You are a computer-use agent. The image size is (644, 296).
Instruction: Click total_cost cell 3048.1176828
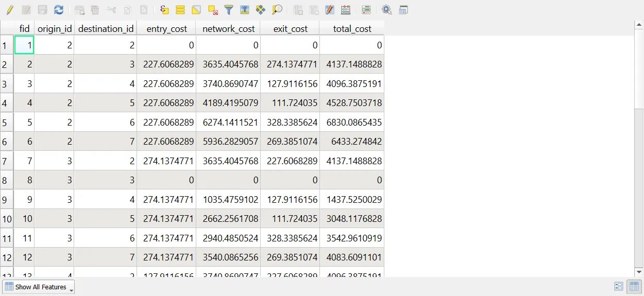click(352, 219)
